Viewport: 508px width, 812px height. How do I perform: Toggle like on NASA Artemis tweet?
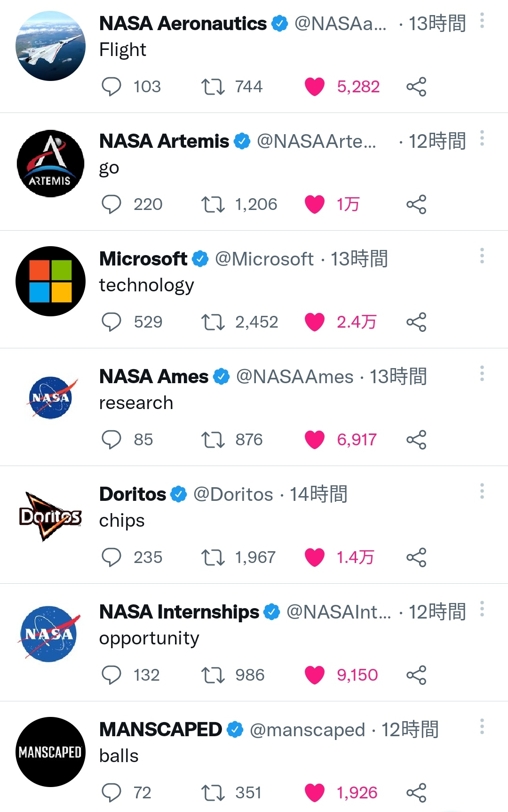point(315,204)
